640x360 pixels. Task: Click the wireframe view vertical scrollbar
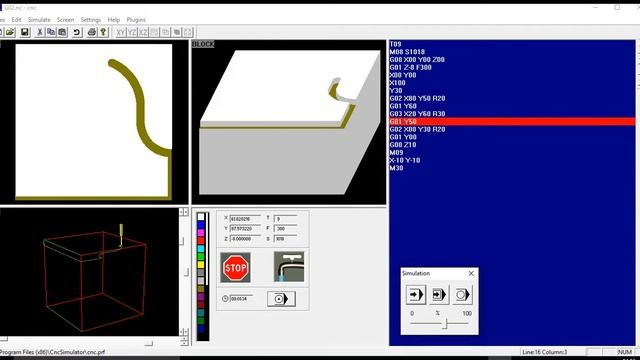(x=184, y=272)
